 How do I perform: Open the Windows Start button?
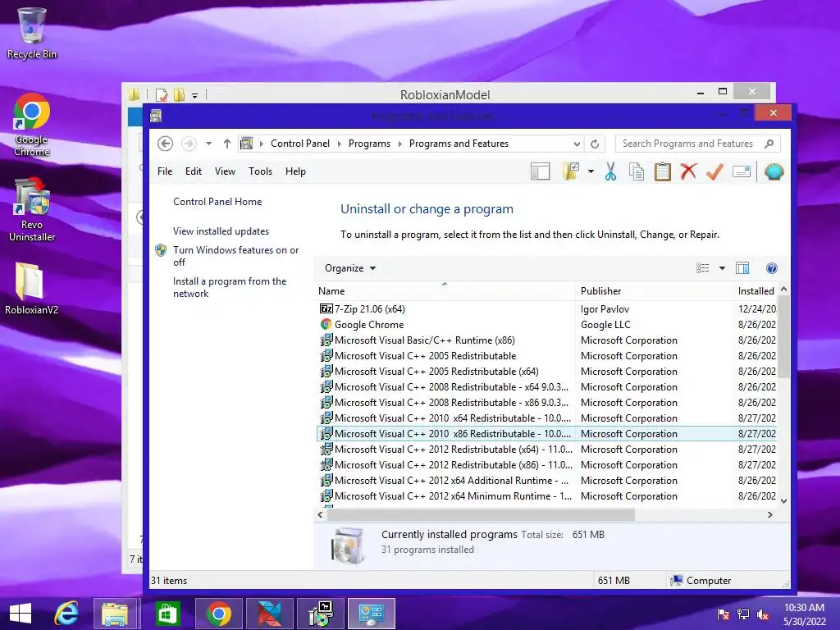(21, 613)
